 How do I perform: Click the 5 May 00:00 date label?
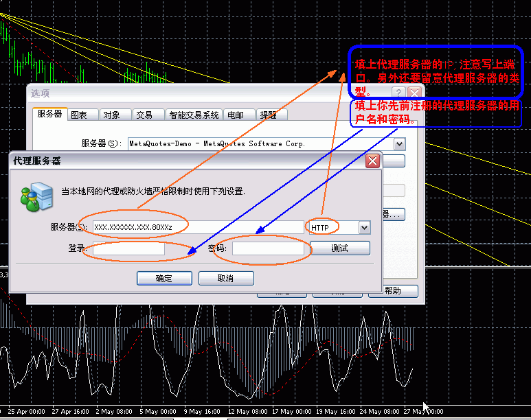158,412
